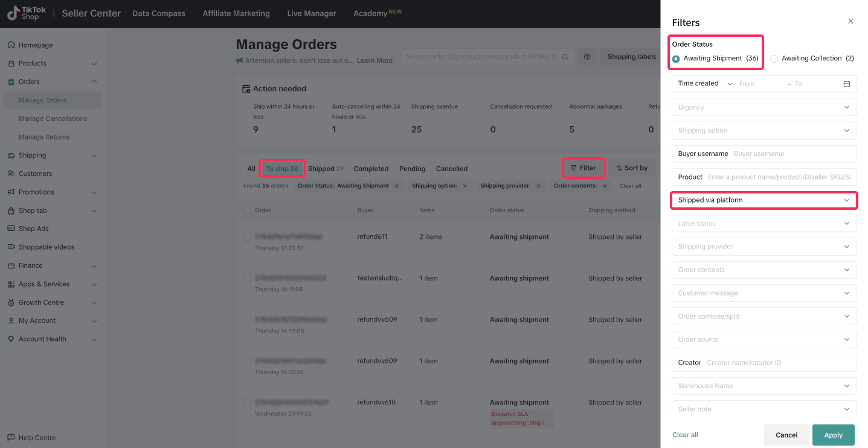Select the Awaiting Collection radio option

pyautogui.click(x=774, y=59)
